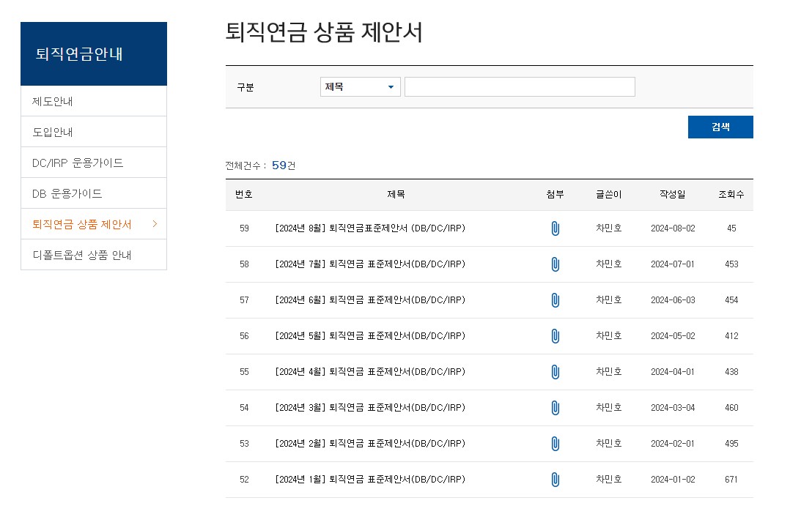Go to DC/IRP 운용가이드 menu
Viewport: 812px width, 506px height.
(x=94, y=163)
